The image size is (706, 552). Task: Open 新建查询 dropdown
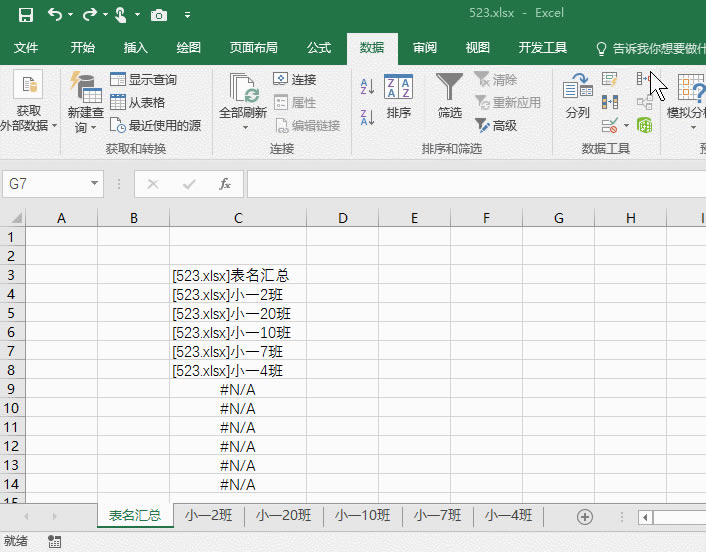coord(86,103)
